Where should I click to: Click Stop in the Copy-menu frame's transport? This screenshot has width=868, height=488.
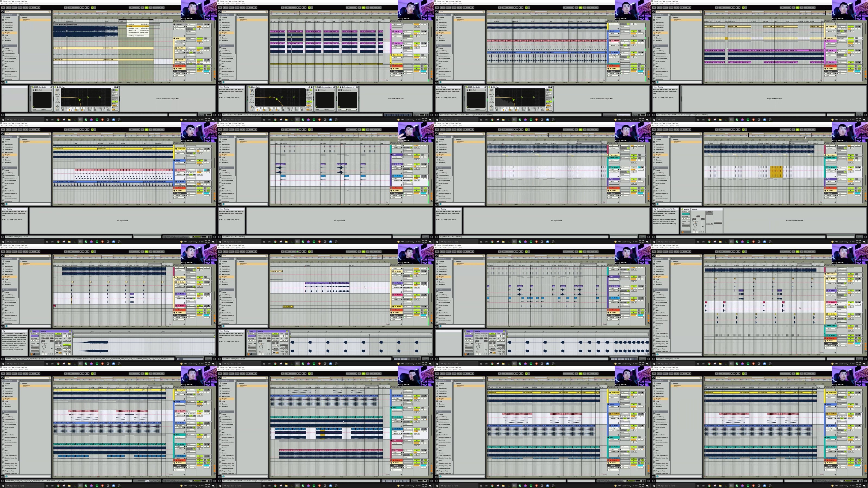83,8
